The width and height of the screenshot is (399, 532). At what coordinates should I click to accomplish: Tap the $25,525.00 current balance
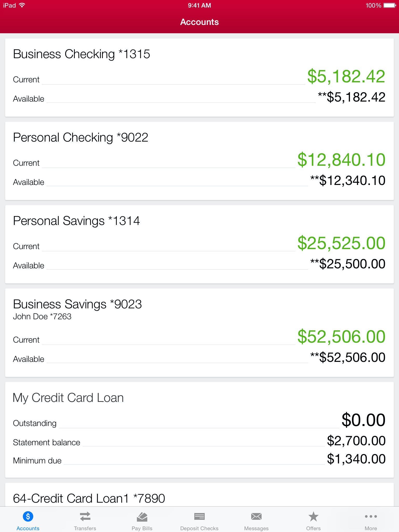point(341,243)
